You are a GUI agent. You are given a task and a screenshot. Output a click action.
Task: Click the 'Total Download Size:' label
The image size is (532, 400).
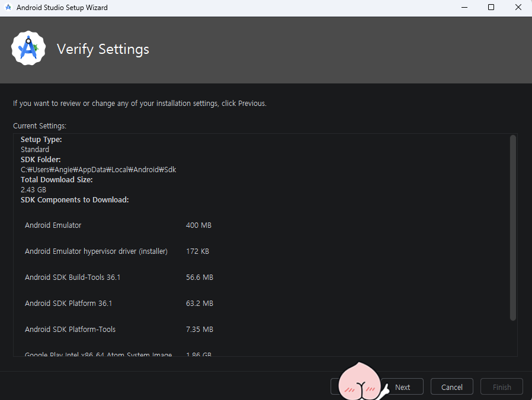[x=57, y=180]
